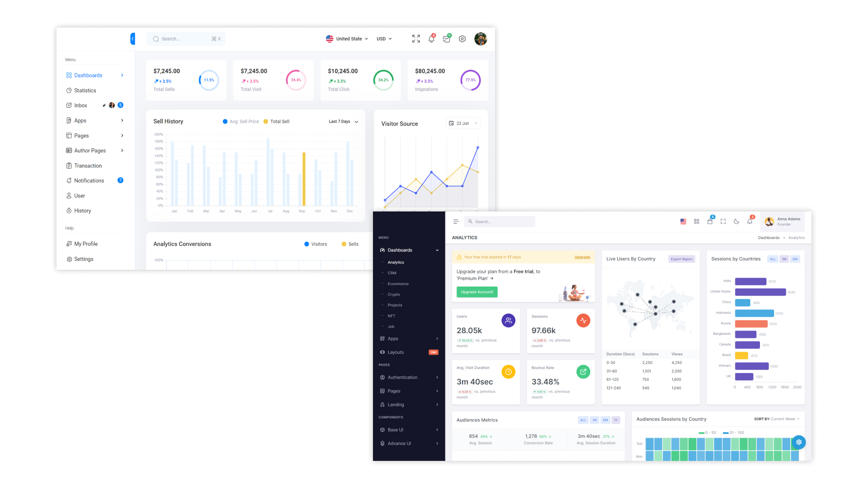Viewport: 868px width, 488px height.
Task: Click the settings gear icon in header
Action: tap(462, 39)
